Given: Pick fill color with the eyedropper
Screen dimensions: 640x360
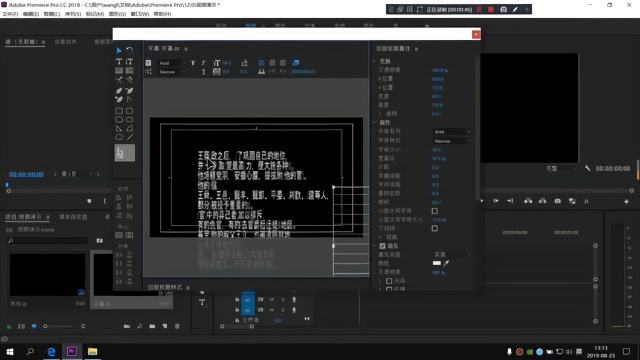Looking at the screenshot, I should (446, 263).
